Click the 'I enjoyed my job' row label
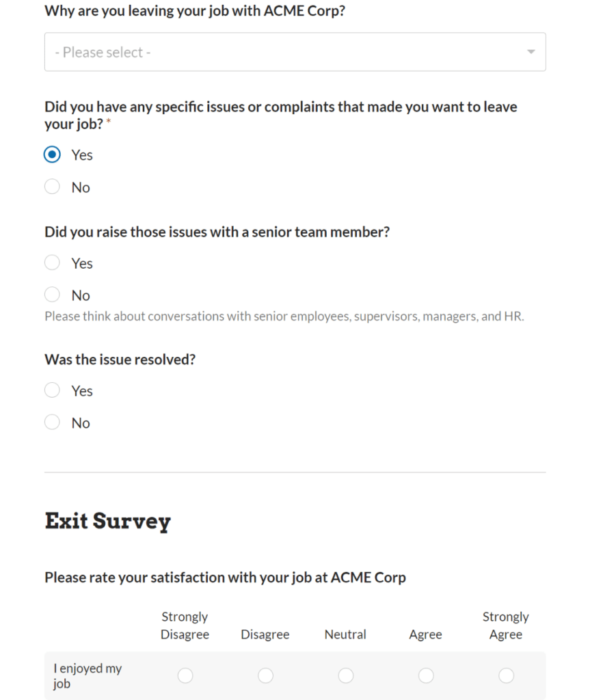 coord(87,675)
